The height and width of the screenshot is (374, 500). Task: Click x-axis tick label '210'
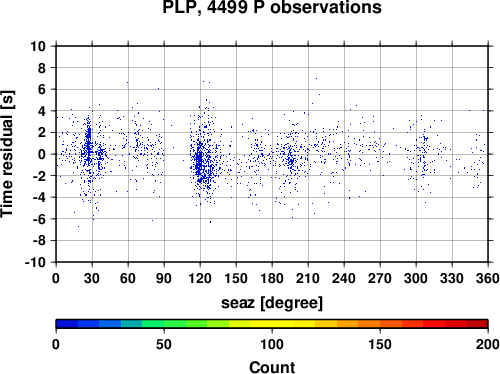(x=308, y=278)
